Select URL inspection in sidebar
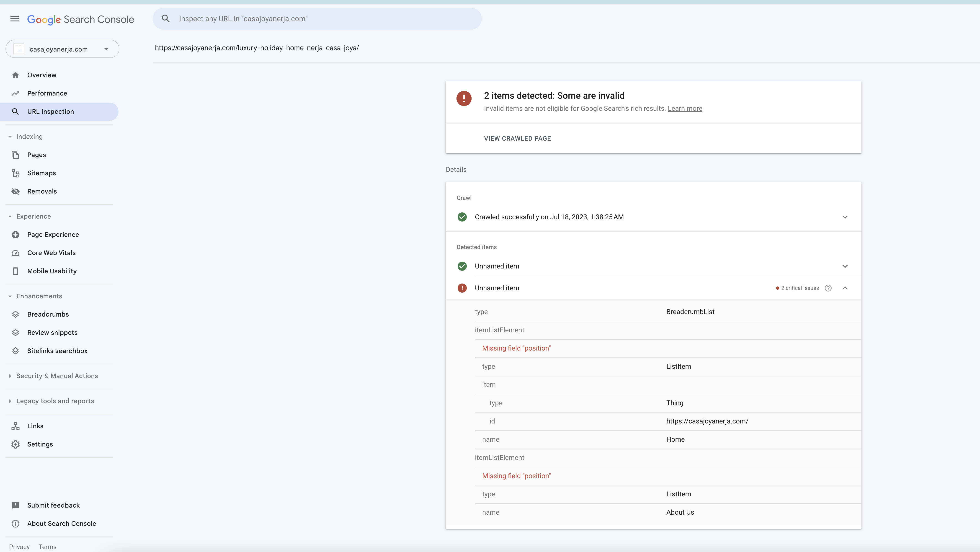The image size is (980, 552). [59, 111]
